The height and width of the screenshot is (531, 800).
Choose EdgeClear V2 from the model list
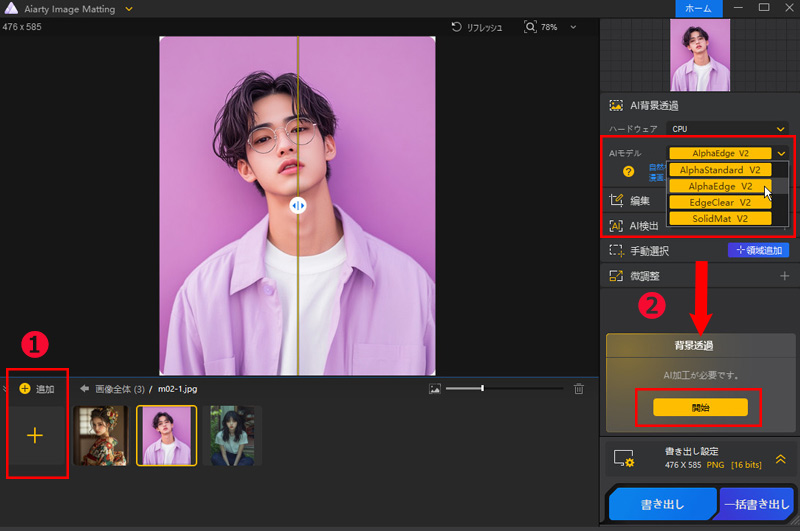[x=720, y=203]
